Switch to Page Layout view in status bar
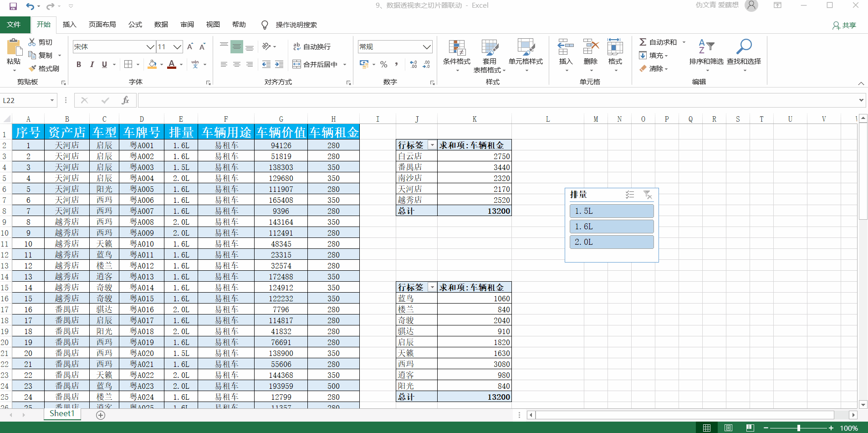868x433 pixels. tap(728, 428)
